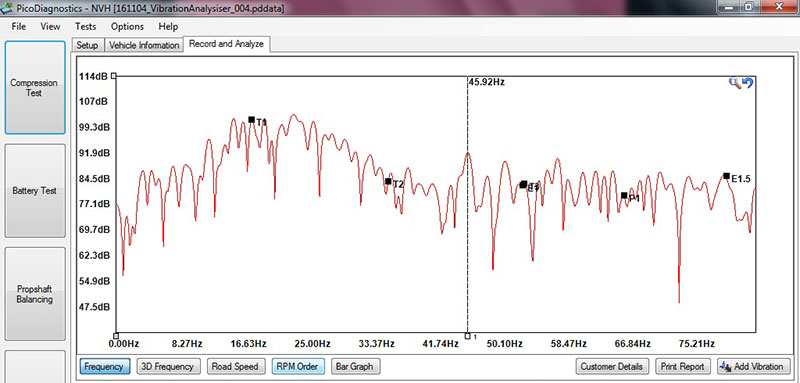Toggle the Frequency view button
The image size is (800, 383).
[x=105, y=366]
